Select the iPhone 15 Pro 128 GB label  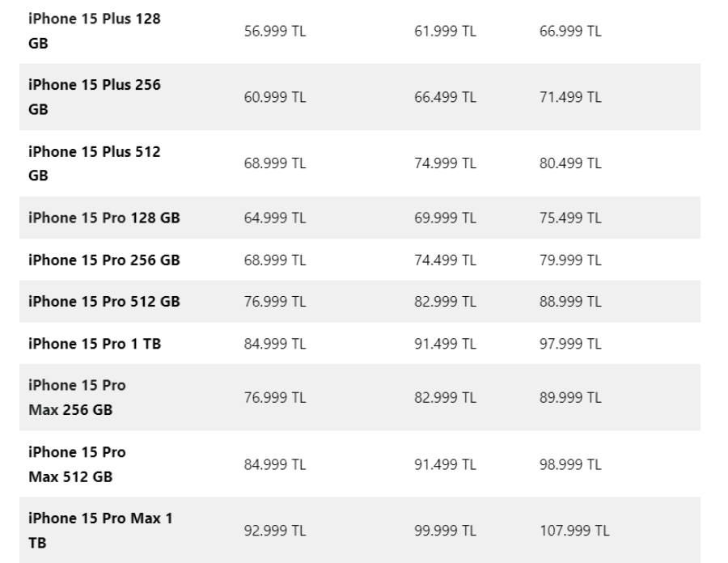[x=104, y=218]
